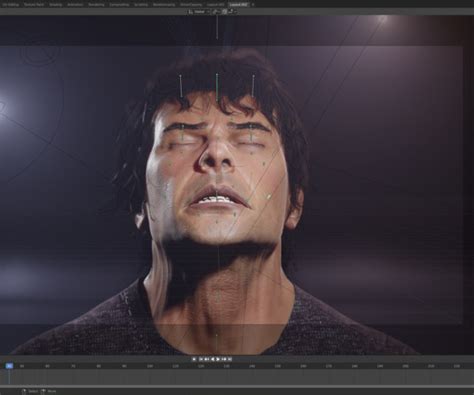Open the Rendering workspace tab
This screenshot has height=395, width=474.
point(96,5)
